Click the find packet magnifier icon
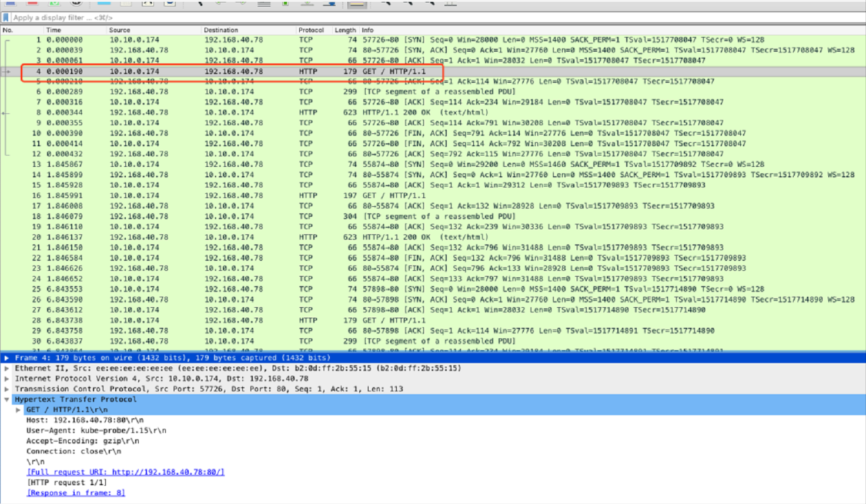 [200, 3]
